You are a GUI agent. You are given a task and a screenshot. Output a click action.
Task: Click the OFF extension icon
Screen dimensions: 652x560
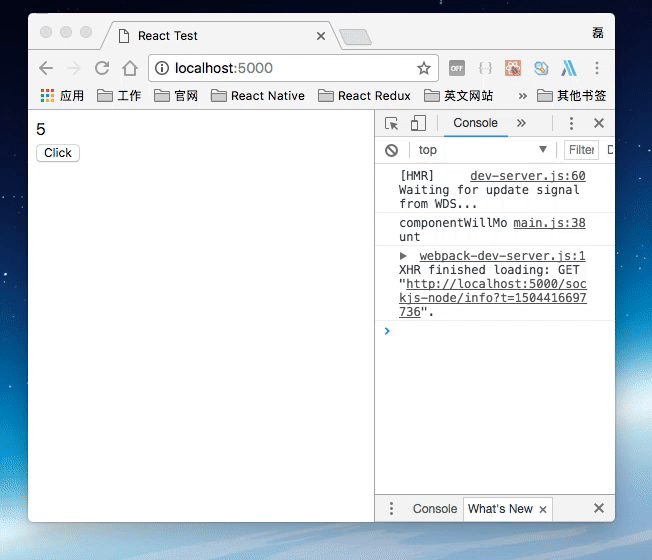pyautogui.click(x=457, y=68)
